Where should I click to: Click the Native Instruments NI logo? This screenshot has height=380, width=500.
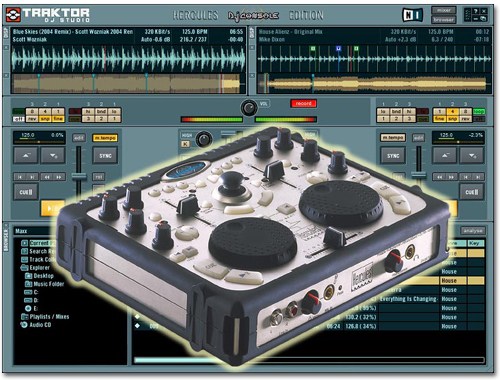413,15
